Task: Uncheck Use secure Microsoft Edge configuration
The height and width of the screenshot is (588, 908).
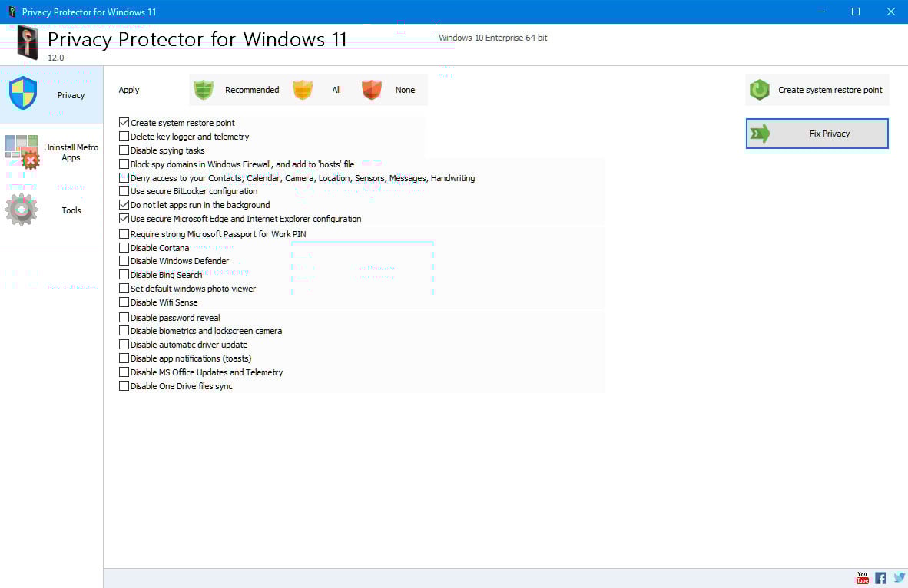Action: pos(124,219)
